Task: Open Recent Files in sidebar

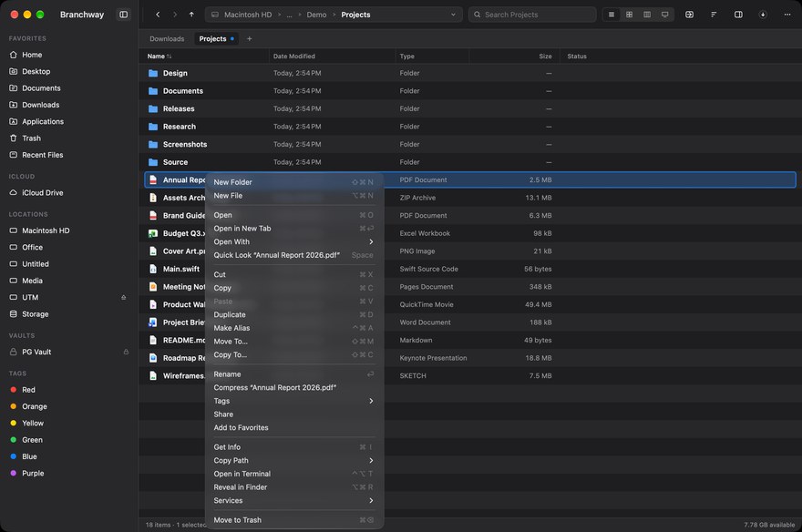Action: tap(43, 155)
